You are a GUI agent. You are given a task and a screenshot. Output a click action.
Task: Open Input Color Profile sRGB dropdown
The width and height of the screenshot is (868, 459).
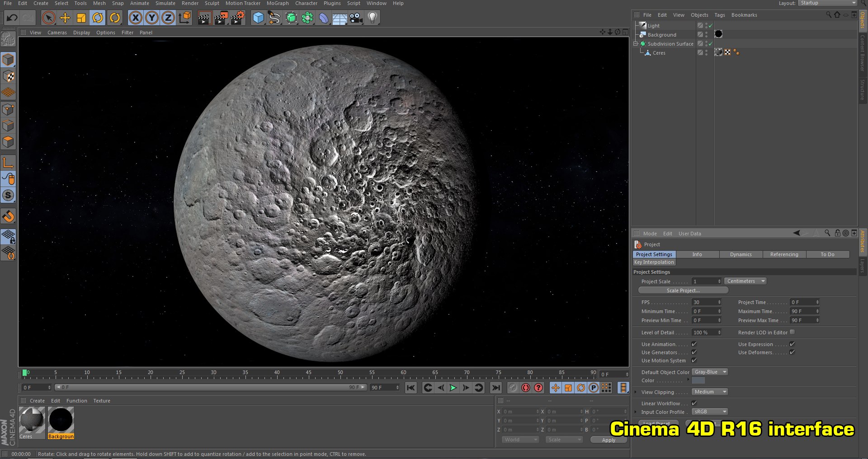[710, 412]
